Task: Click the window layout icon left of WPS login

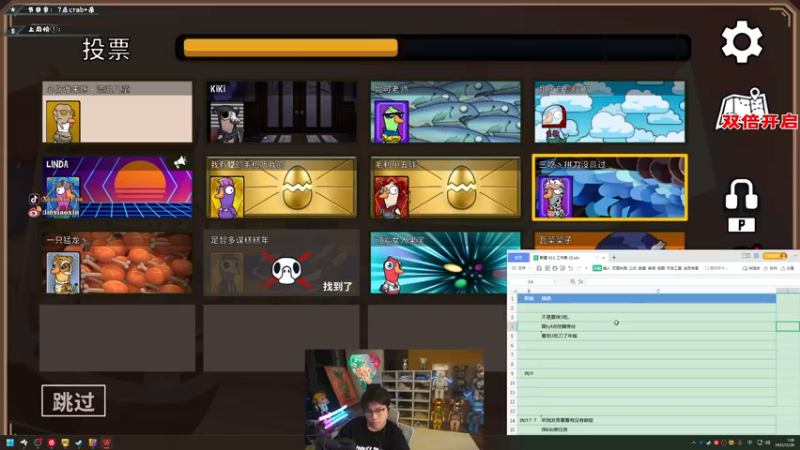Action: pos(746,256)
